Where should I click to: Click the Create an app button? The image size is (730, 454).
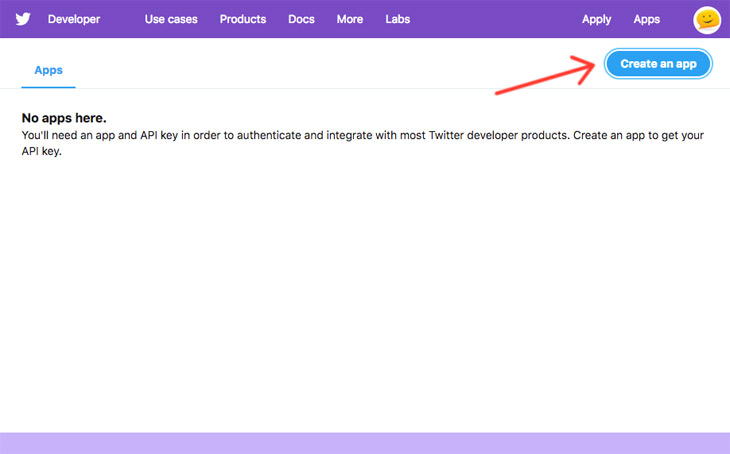tap(658, 64)
